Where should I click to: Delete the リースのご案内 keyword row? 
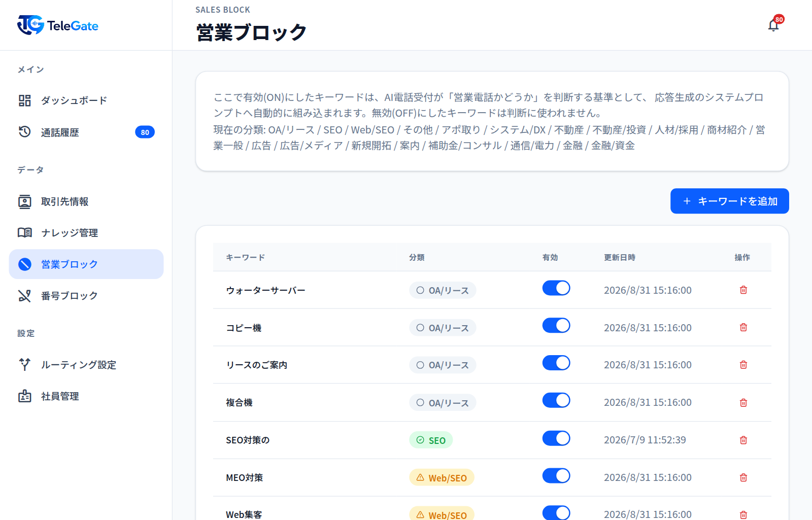pyautogui.click(x=743, y=365)
